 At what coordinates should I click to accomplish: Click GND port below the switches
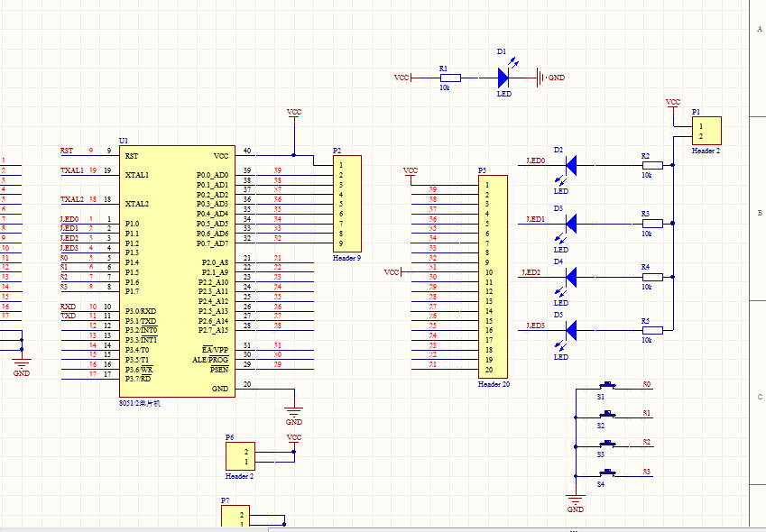pyautogui.click(x=576, y=503)
